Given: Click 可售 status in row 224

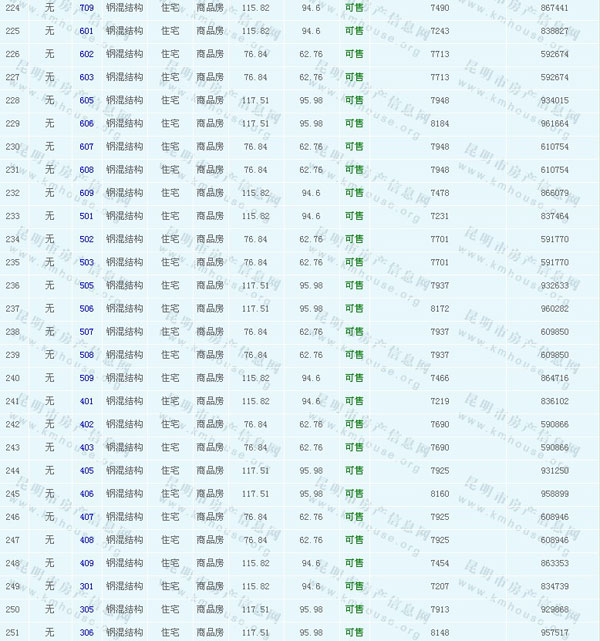Looking at the screenshot, I should click(354, 8).
